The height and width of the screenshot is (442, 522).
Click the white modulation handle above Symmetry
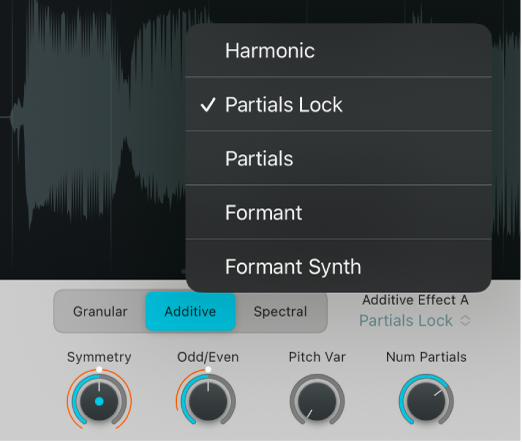(x=99, y=369)
